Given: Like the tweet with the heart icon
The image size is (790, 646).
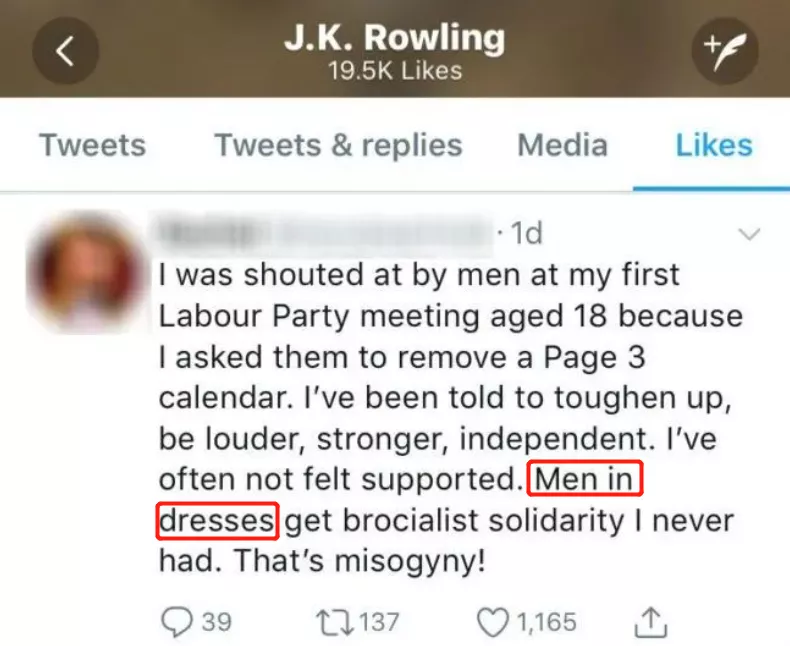Looking at the screenshot, I should [492, 622].
